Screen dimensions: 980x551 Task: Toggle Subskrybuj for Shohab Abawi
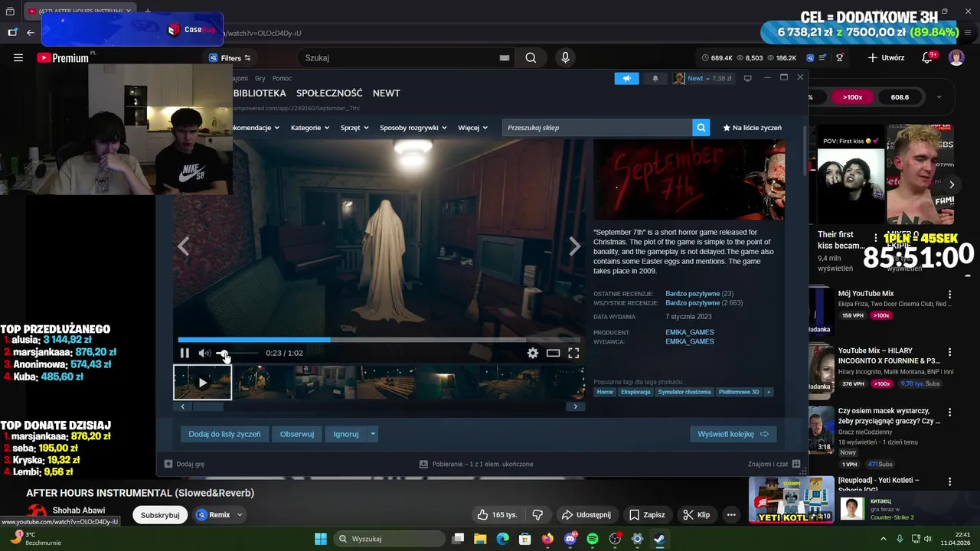click(160, 515)
